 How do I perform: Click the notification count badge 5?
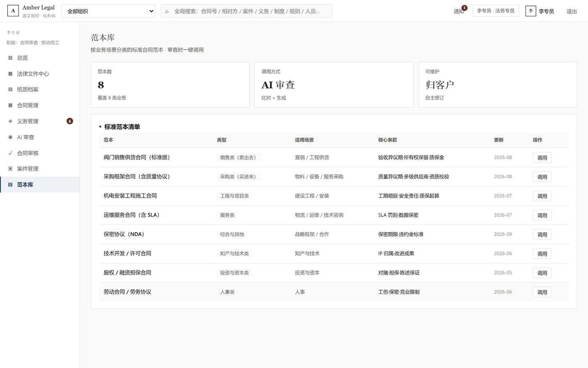pyautogui.click(x=464, y=8)
